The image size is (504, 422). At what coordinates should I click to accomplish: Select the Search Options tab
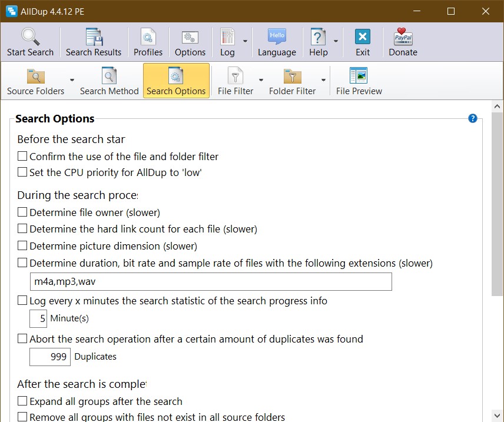(176, 81)
